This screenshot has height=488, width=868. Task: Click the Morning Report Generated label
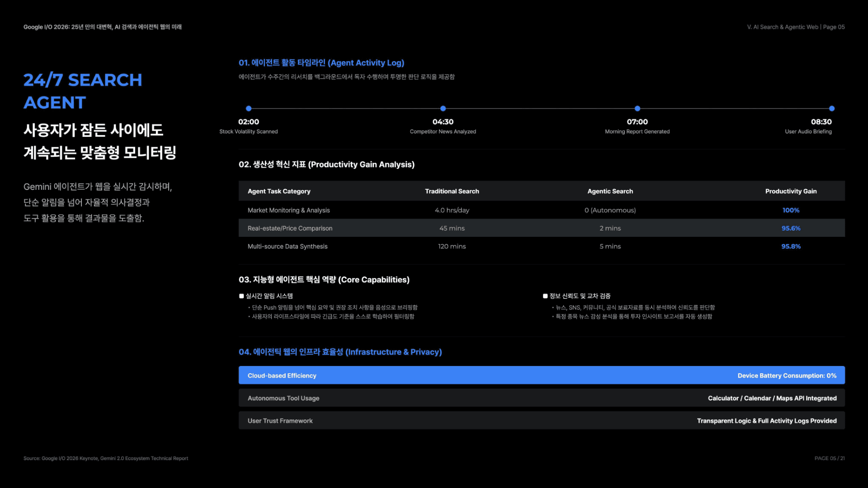click(x=637, y=131)
